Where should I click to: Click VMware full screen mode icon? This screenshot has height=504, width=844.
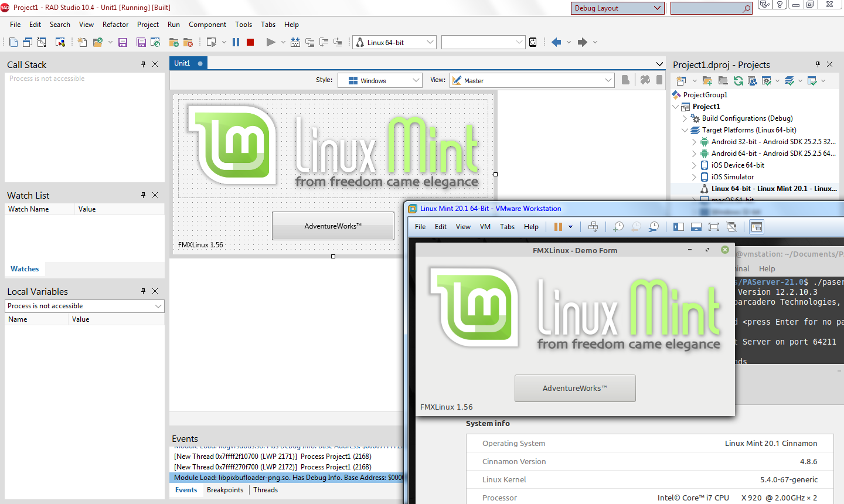(x=714, y=227)
